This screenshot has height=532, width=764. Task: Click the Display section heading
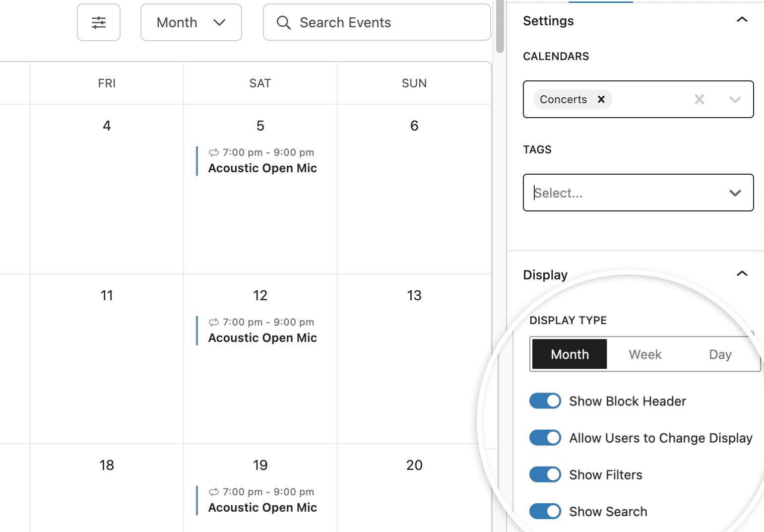point(545,275)
